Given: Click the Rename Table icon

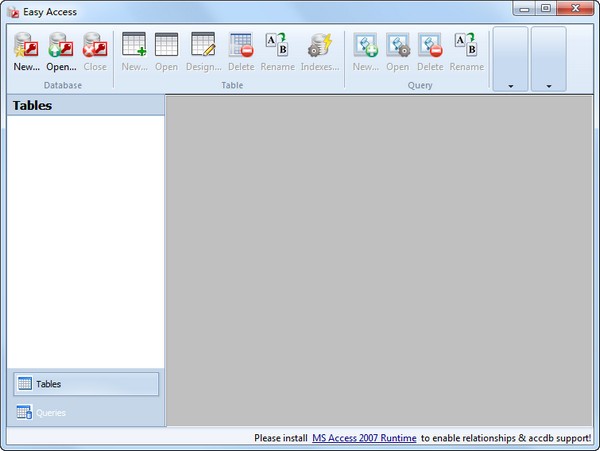Looking at the screenshot, I should click(x=277, y=46).
